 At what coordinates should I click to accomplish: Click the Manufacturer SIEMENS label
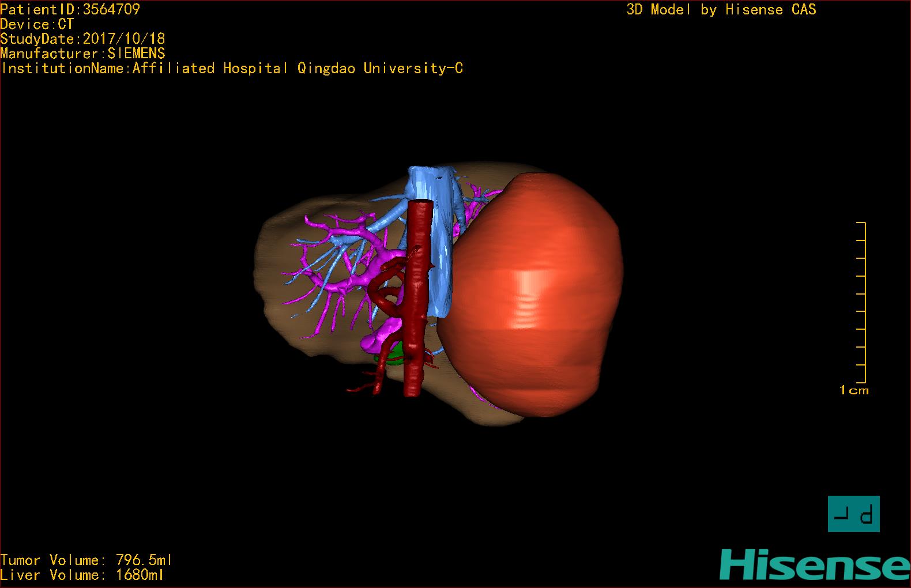click(x=82, y=54)
